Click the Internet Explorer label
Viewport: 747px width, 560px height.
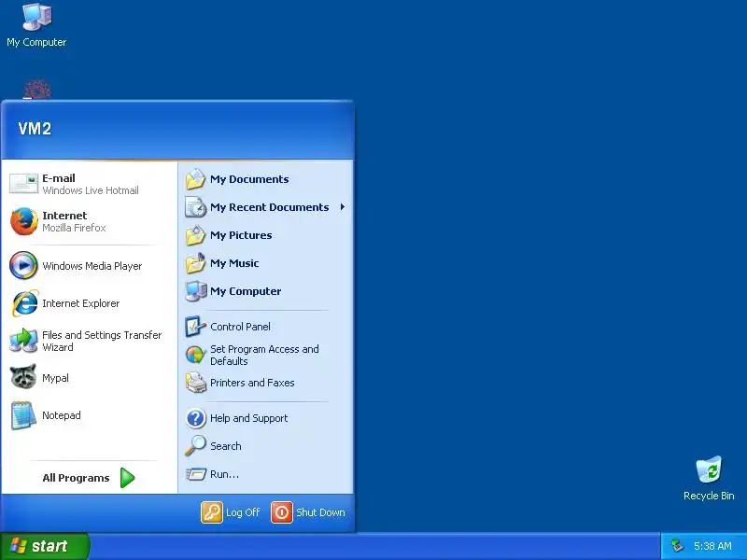tap(81, 303)
